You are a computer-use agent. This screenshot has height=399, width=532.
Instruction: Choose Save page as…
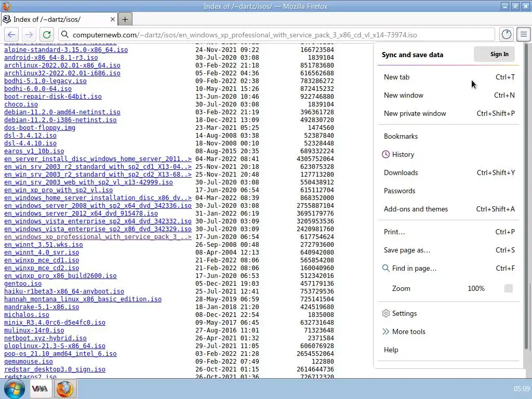(449, 250)
